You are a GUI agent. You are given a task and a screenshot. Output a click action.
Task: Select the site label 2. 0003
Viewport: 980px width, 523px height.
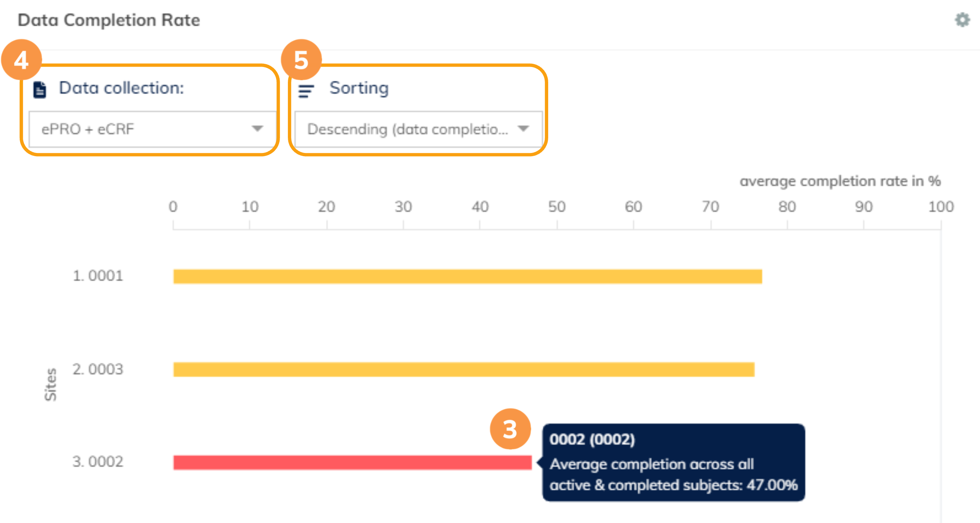(98, 369)
